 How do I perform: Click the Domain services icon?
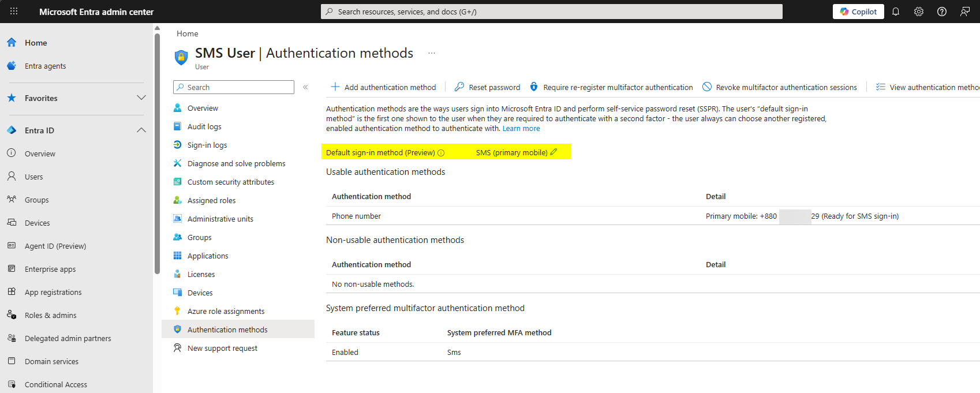click(12, 361)
